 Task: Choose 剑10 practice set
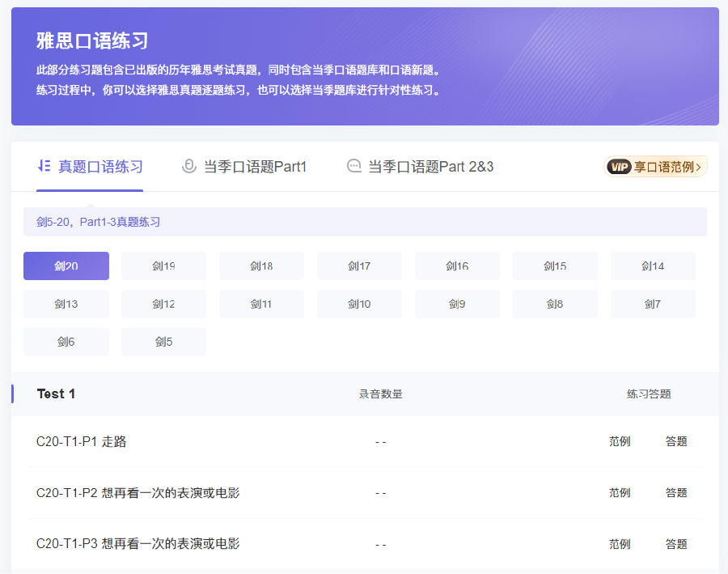(359, 304)
